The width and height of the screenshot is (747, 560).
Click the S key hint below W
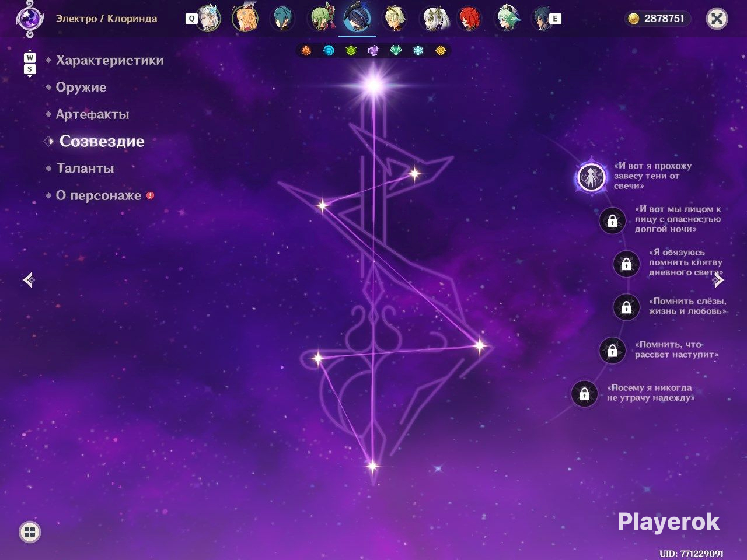tap(30, 69)
